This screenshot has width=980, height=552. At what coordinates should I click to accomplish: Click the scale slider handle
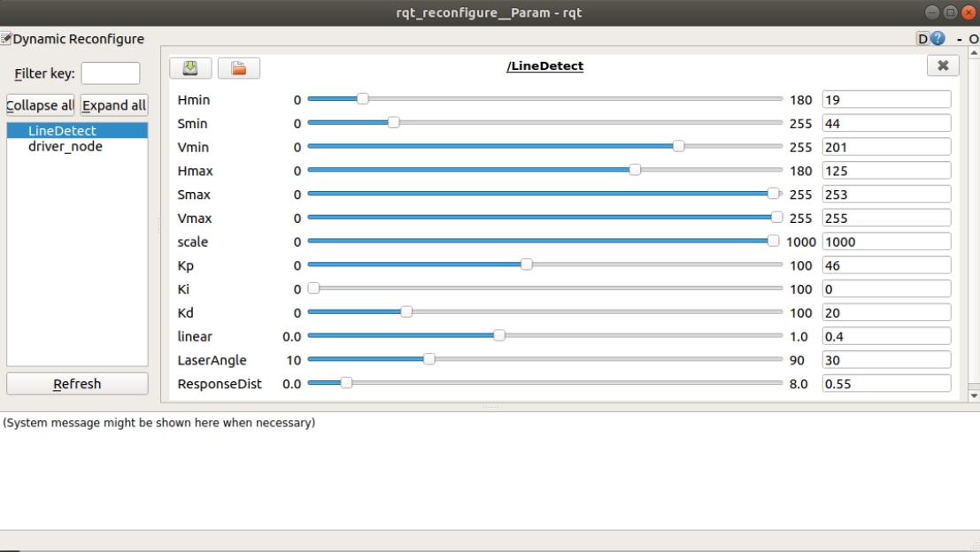[773, 241]
